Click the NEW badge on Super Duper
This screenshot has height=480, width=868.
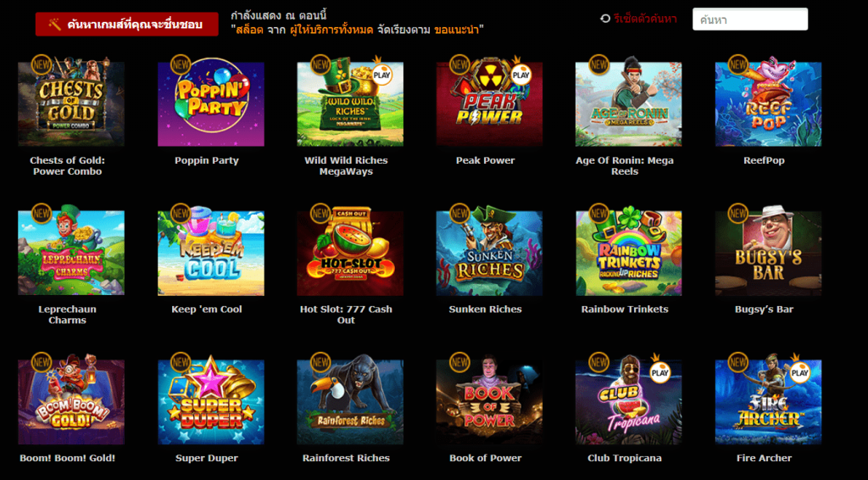coord(181,362)
